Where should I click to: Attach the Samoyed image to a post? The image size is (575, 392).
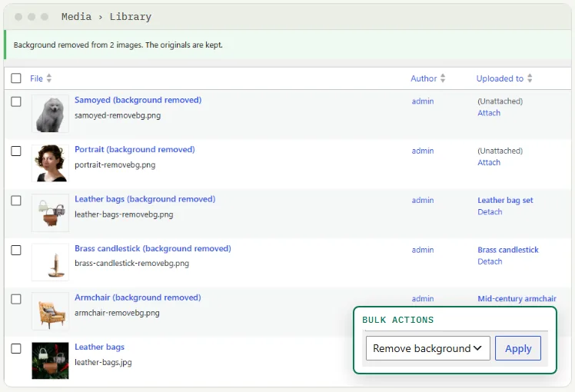489,113
